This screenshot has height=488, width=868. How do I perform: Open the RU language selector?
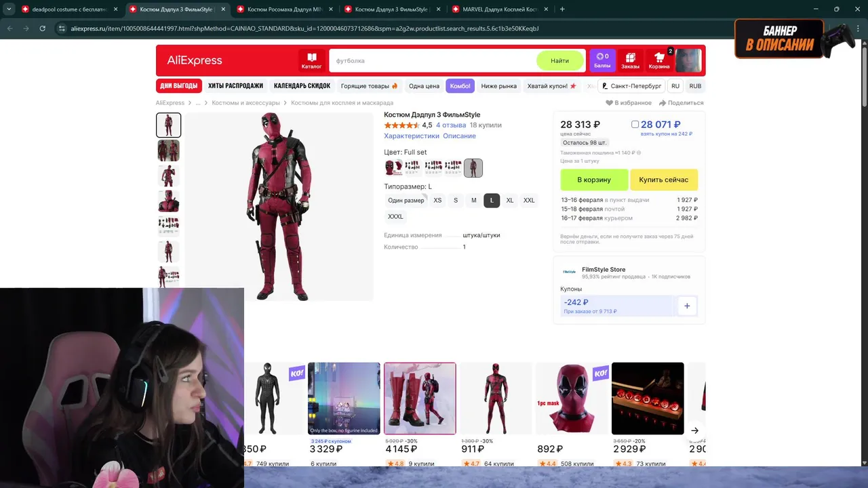675,86
